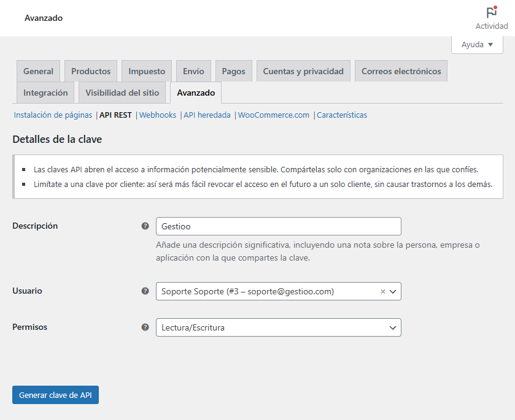
Task: Open the Correos electrónicos tab
Action: (x=401, y=71)
